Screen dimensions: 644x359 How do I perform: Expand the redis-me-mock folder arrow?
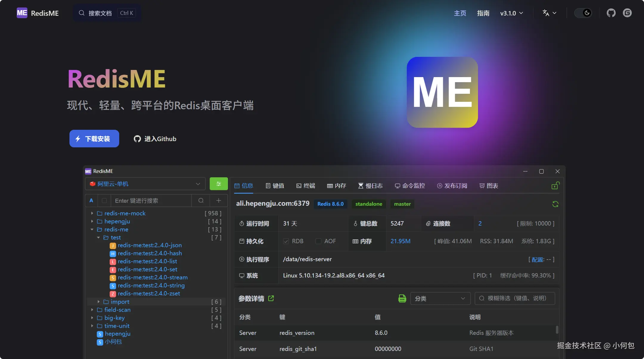(x=92, y=213)
